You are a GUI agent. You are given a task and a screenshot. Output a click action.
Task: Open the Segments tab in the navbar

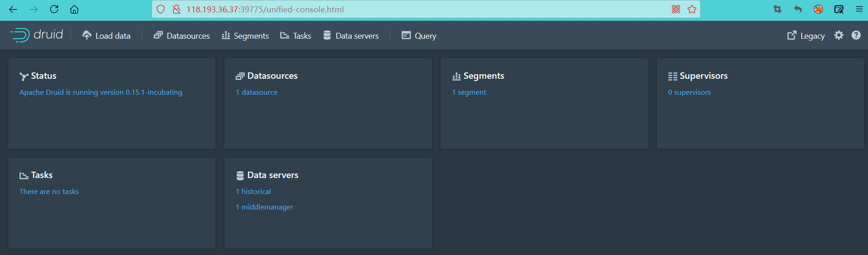pos(245,36)
